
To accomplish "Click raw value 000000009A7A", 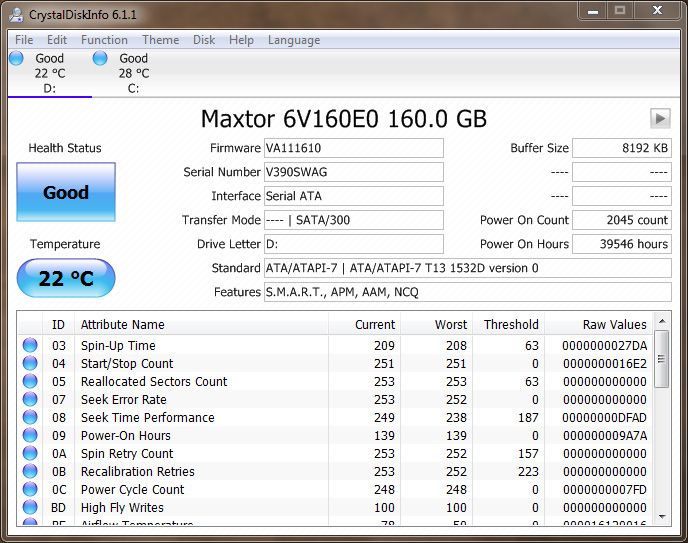I will [605, 436].
